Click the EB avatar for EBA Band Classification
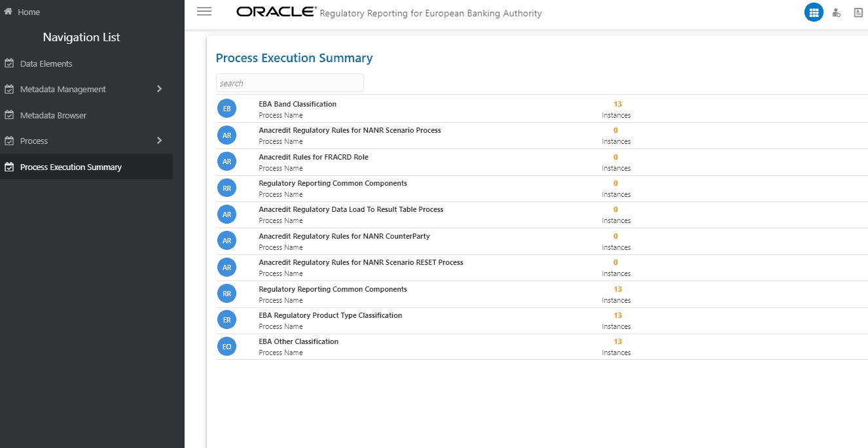 226,108
